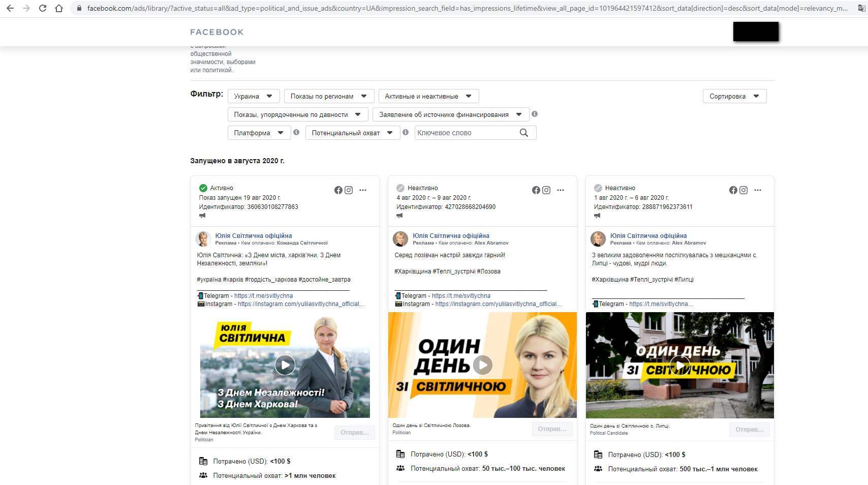Open Юлія Світлична офіційна page in third ad
The height and width of the screenshot is (485, 868).
[x=648, y=236]
